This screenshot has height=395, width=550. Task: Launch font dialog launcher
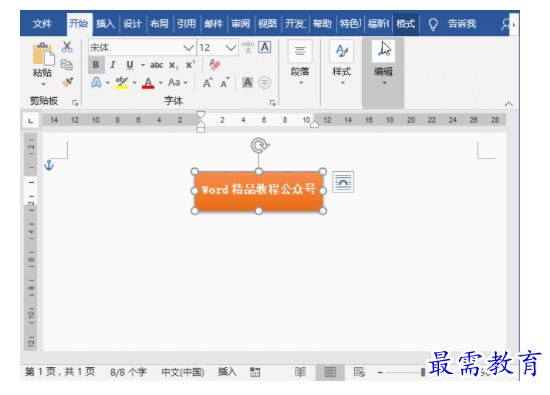[x=273, y=102]
